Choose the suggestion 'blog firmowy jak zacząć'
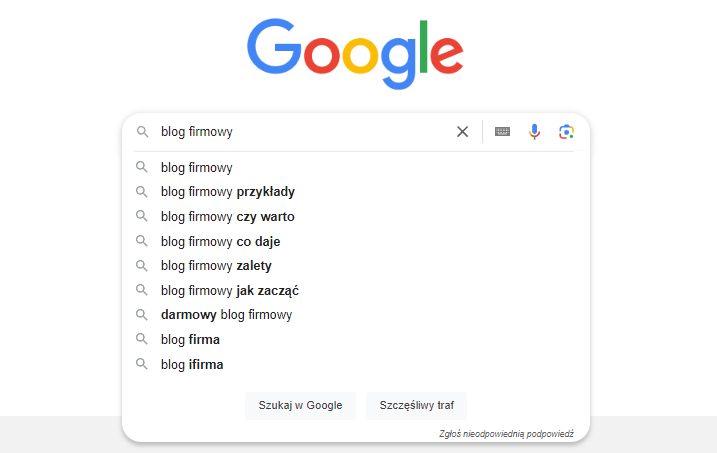Viewport: 717px width, 453px height. pyautogui.click(x=230, y=291)
